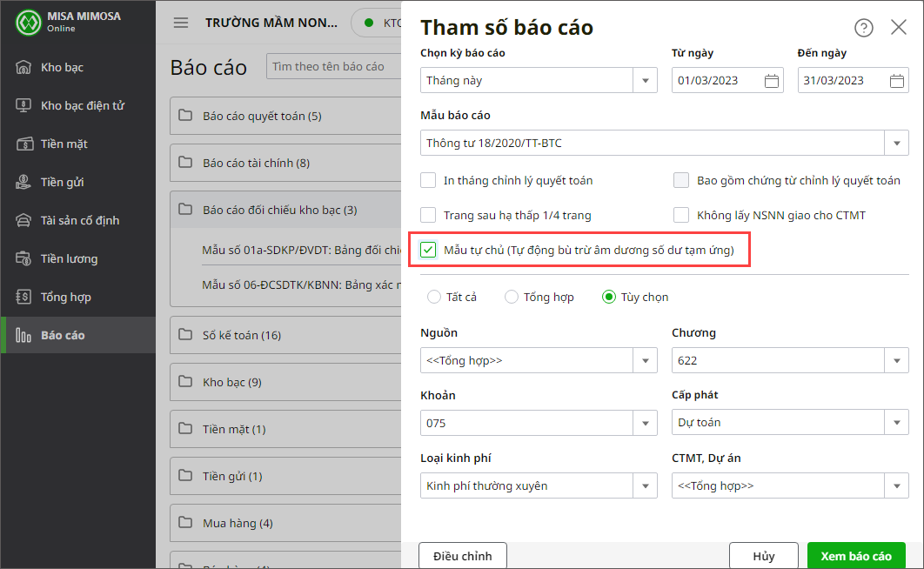This screenshot has width=924, height=569.
Task: Expand the Mẫu báo cáo dropdown
Action: (896, 143)
